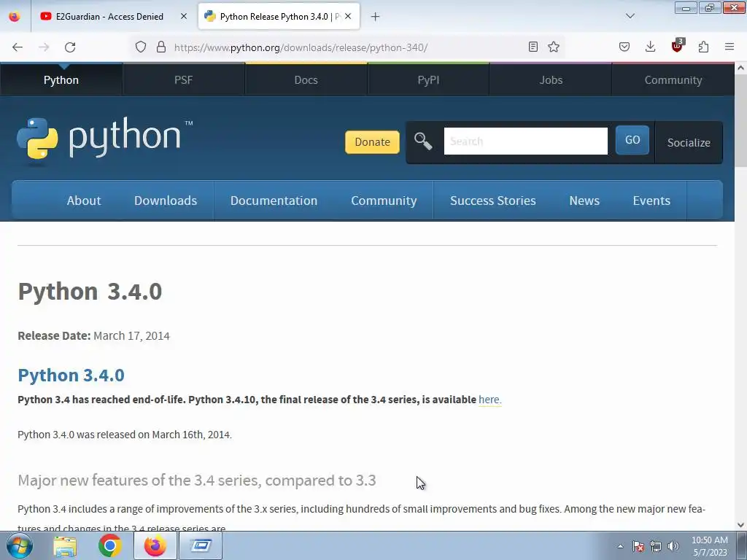Image resolution: width=747 pixels, height=560 pixels.
Task: Close the Python Release Python 3.4.0 tab
Action: [348, 16]
